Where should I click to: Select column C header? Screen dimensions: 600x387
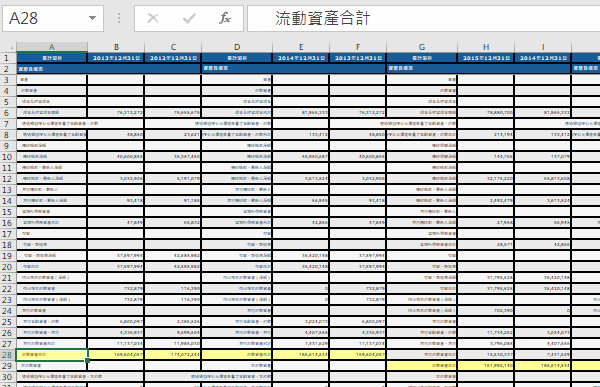pyautogui.click(x=173, y=47)
